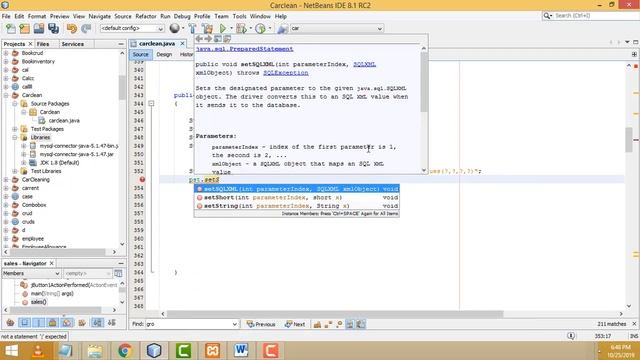The height and width of the screenshot is (360, 640).
Task: Switch to the Services tab
Action: pos(73,44)
